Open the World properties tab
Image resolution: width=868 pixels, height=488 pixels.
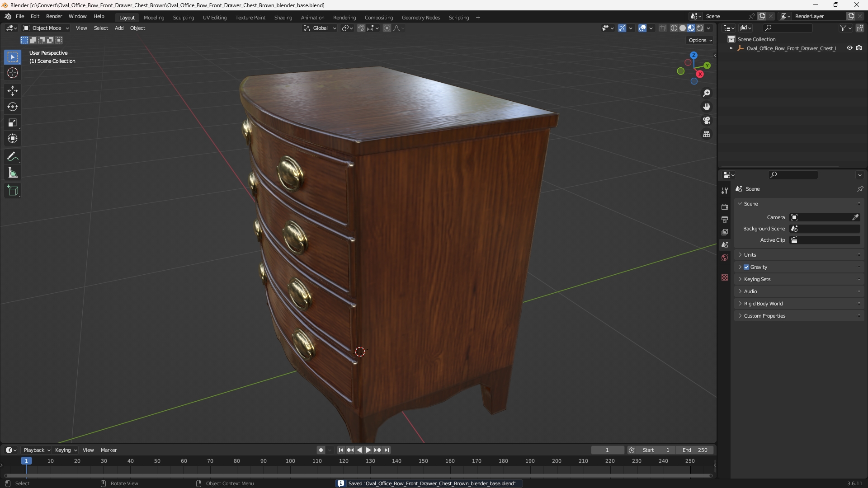point(725,258)
